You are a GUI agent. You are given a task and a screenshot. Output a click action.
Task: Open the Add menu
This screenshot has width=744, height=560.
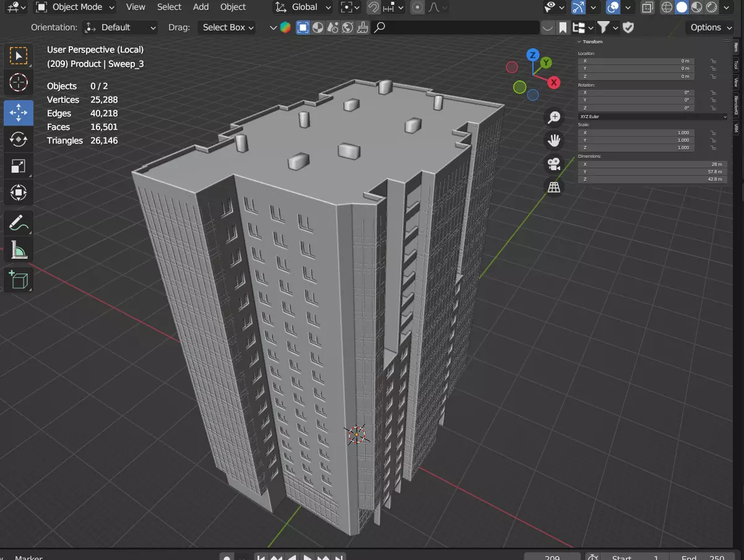(201, 7)
